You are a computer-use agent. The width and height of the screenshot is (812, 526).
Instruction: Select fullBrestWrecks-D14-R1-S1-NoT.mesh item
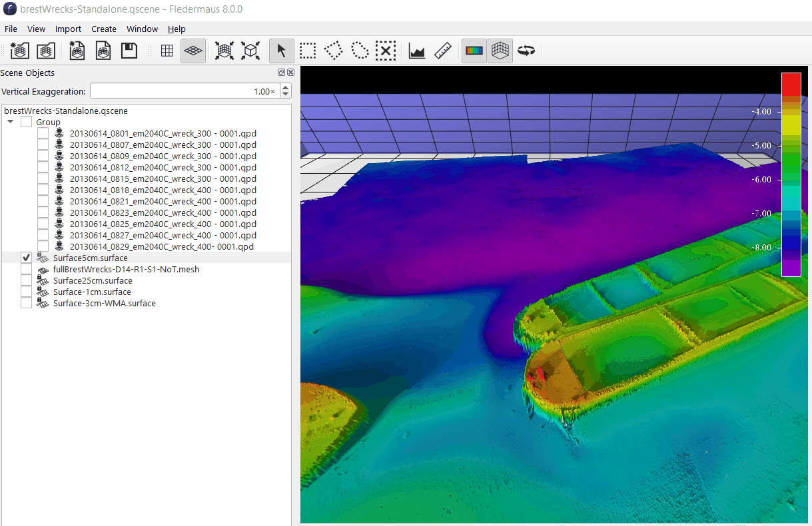click(126, 270)
